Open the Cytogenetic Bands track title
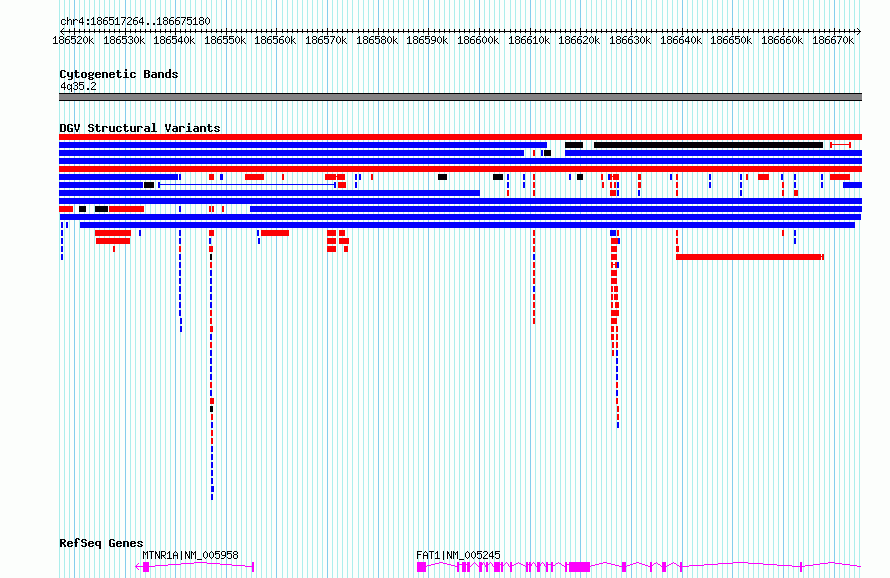This screenshot has width=890, height=578. [119, 74]
